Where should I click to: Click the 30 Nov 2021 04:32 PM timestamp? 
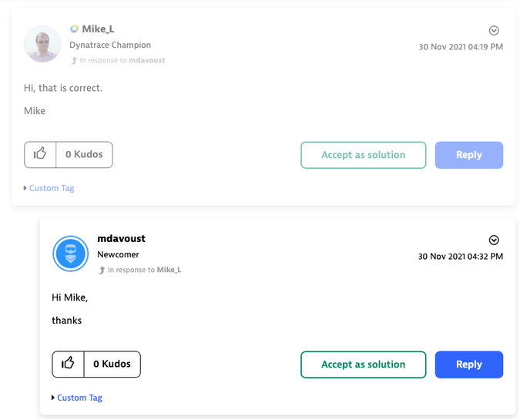[x=460, y=257]
